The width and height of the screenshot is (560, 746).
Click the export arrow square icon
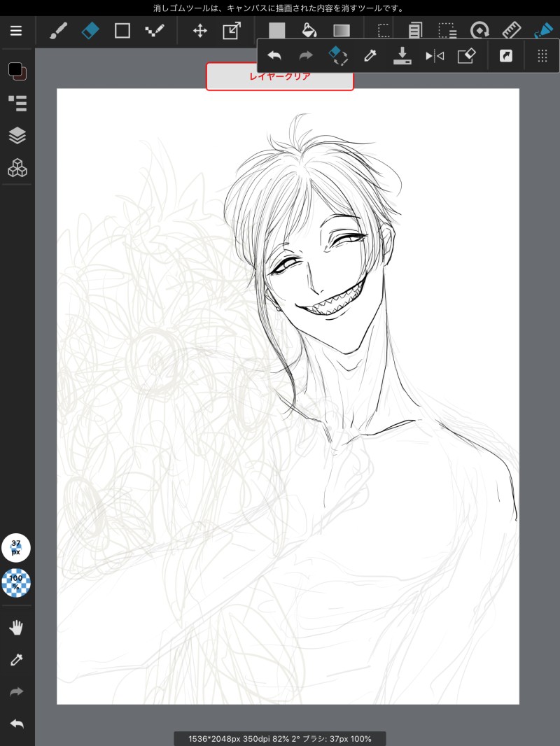pos(506,56)
